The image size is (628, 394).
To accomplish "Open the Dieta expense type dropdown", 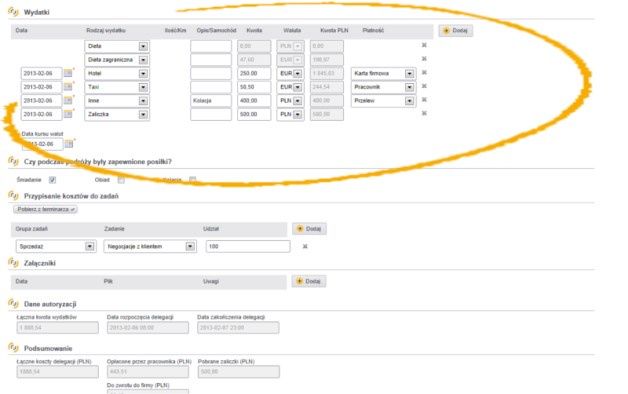I will tap(143, 46).
